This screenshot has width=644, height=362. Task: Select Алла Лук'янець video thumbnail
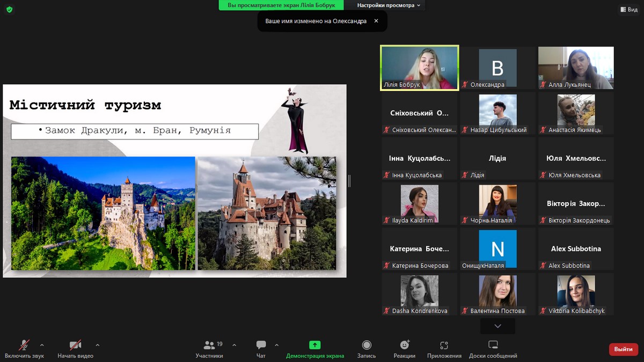576,68
